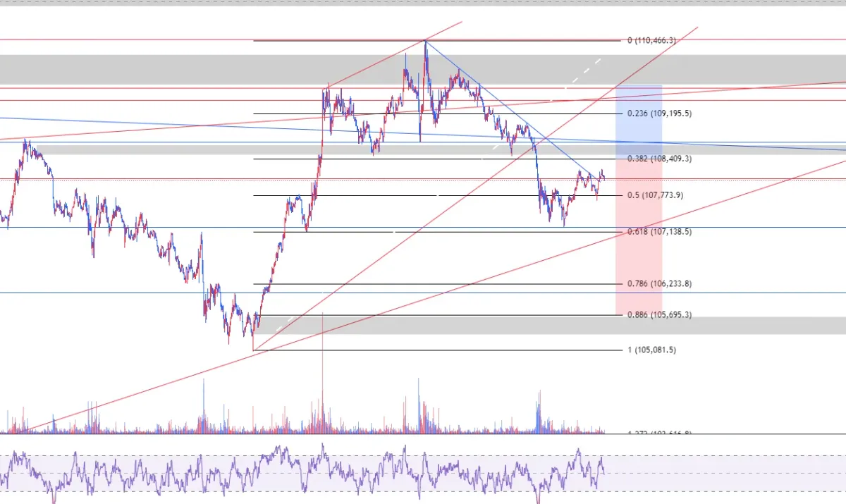Select the red stop-loss zone of the position tool

pyautogui.click(x=639, y=247)
